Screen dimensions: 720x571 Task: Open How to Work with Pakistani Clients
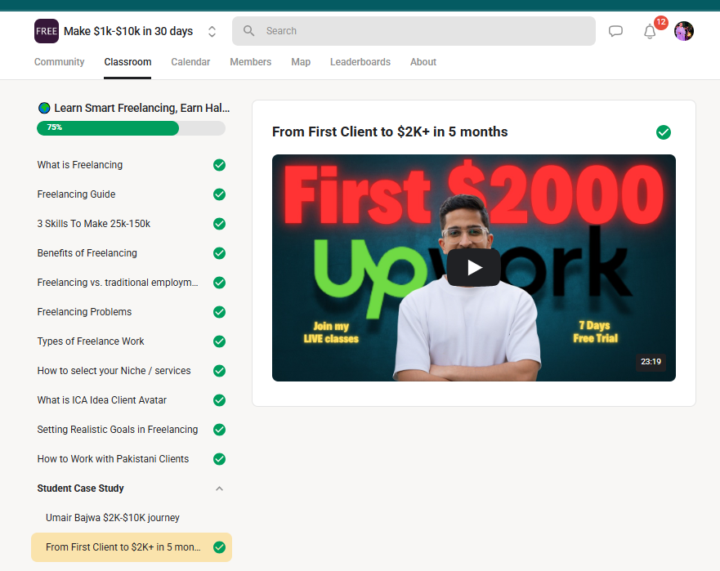[113, 459]
